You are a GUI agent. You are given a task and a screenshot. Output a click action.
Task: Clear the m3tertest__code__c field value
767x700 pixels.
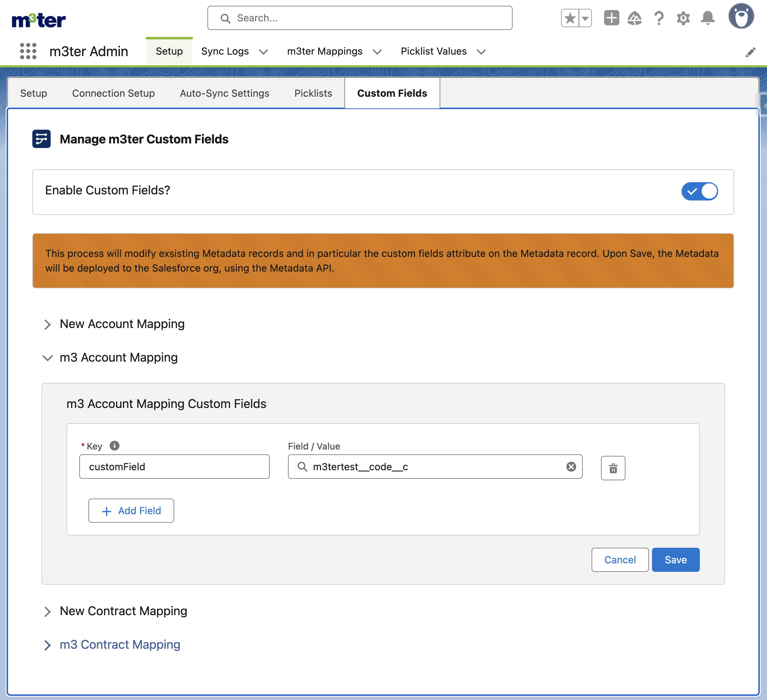[571, 467]
